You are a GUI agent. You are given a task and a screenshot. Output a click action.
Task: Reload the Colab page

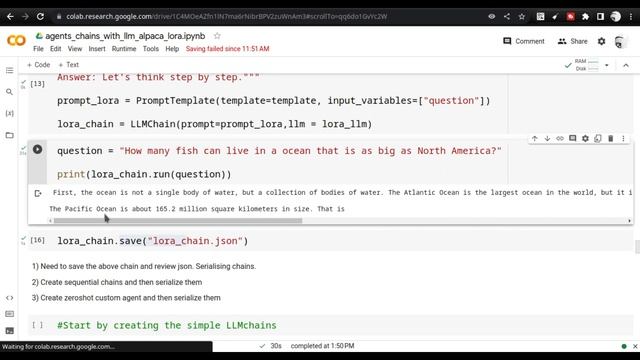[40, 16]
